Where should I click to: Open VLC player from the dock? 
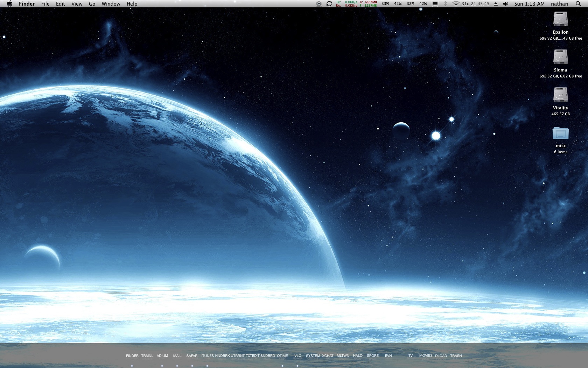pos(298,356)
